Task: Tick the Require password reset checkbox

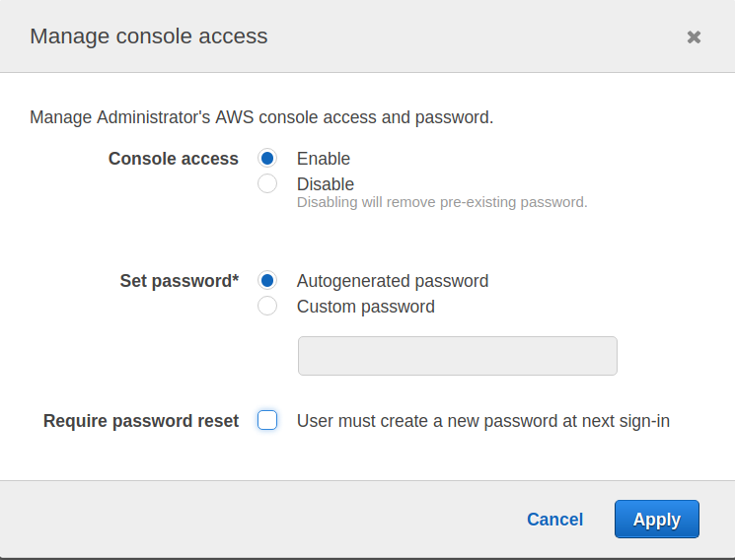Action: pyautogui.click(x=267, y=421)
